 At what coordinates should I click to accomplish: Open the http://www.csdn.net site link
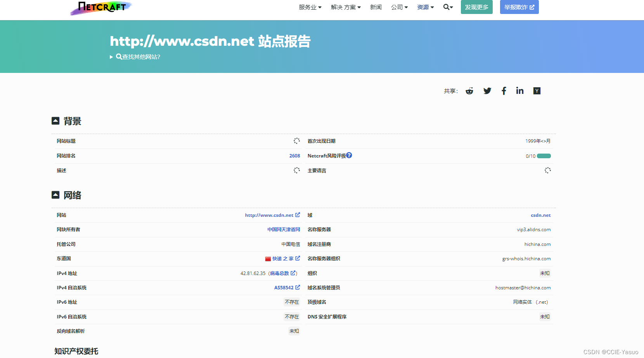pyautogui.click(x=272, y=215)
